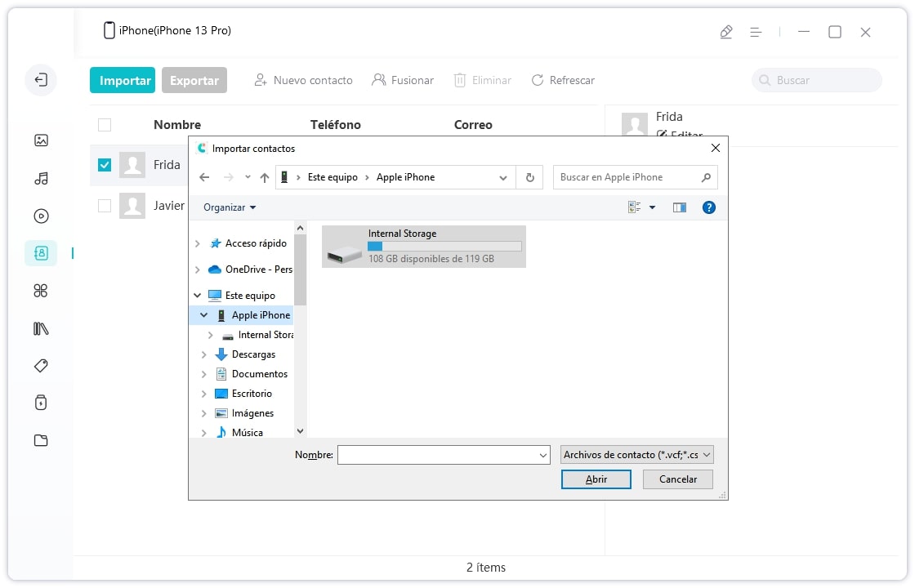Open the Videos section in sidebar

click(x=41, y=216)
